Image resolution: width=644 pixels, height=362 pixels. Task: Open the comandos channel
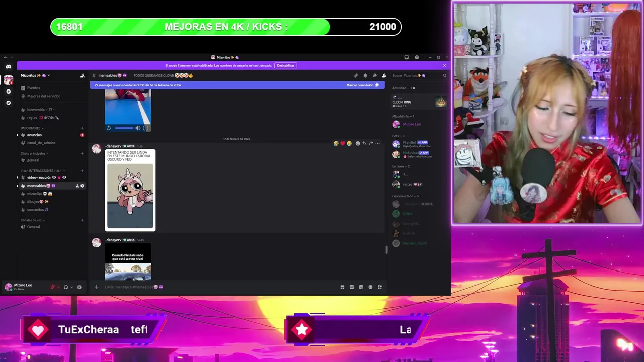51,210
